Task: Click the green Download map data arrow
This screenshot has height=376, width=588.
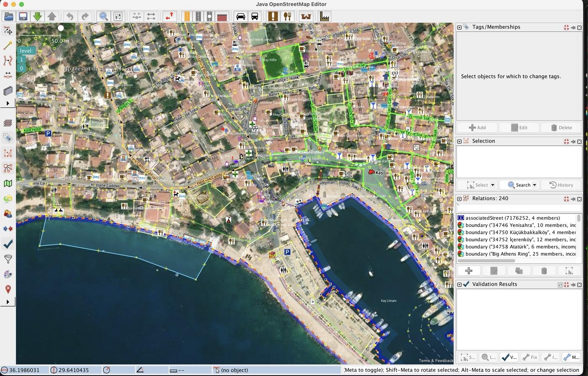Action: tap(37, 16)
